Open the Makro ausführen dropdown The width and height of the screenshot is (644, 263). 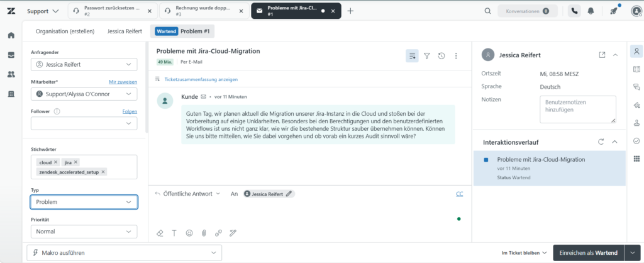click(124, 253)
